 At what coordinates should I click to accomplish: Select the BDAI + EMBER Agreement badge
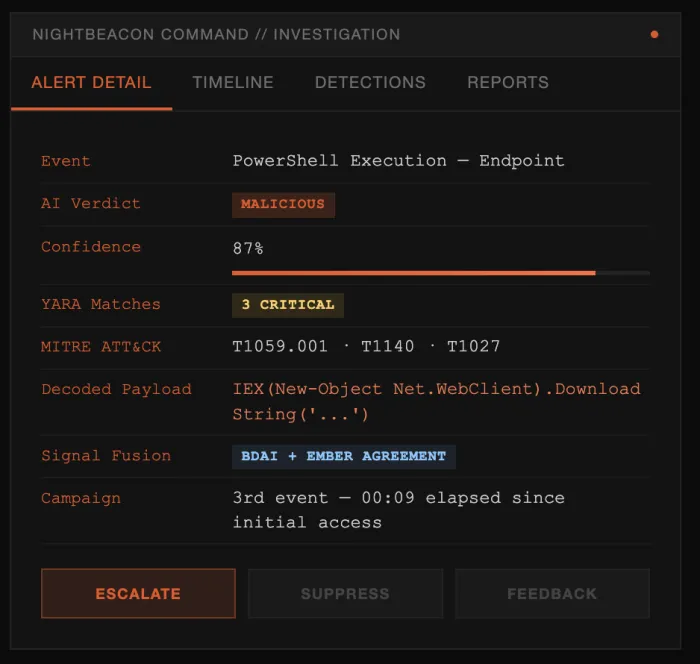coord(344,456)
